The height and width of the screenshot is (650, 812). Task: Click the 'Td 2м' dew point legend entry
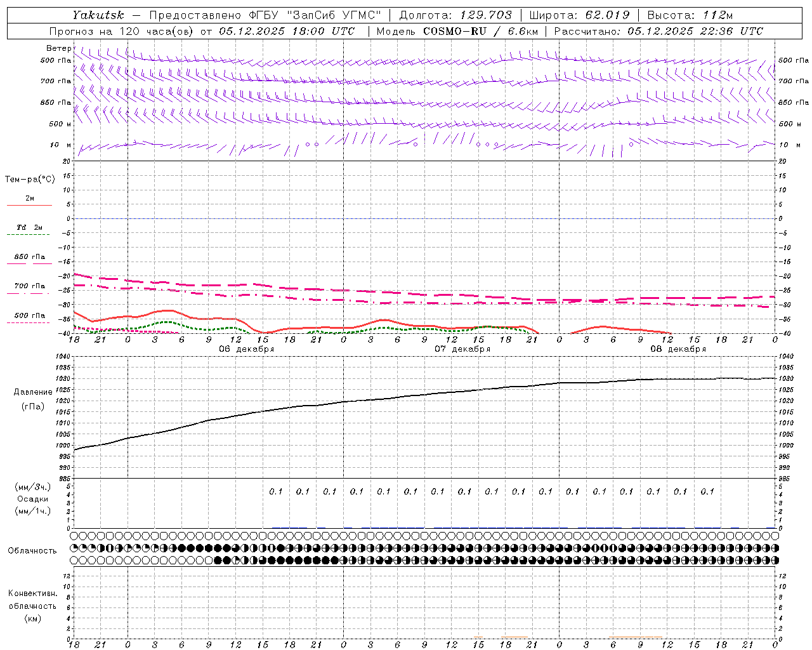coord(30,227)
